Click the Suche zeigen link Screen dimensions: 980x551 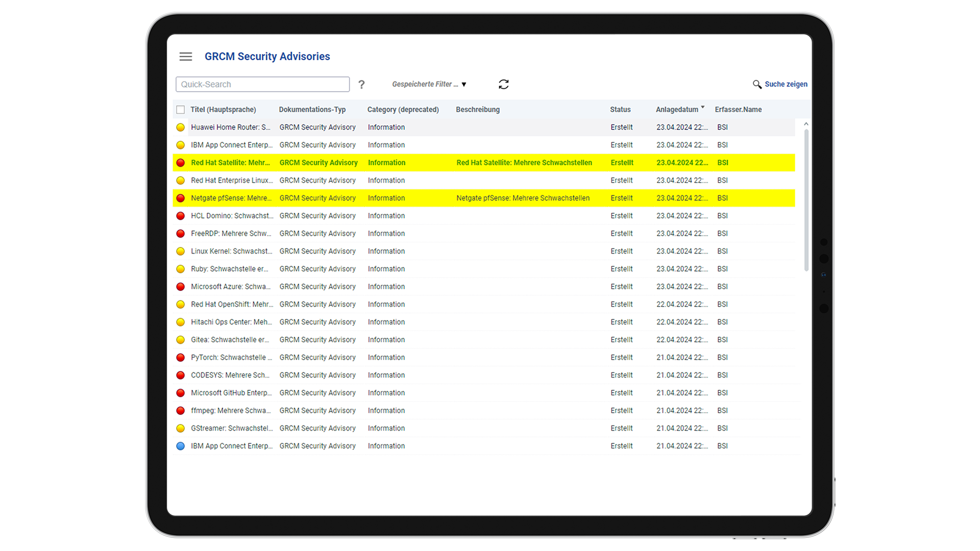[786, 84]
